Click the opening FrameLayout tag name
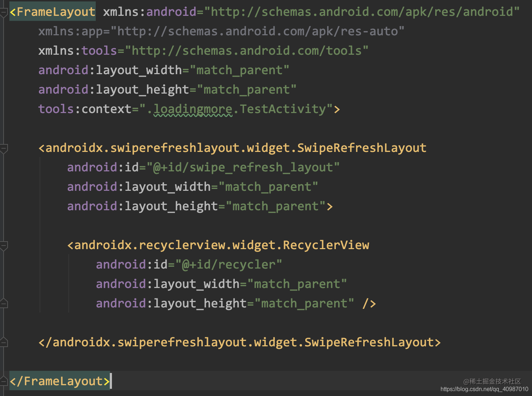Screen dimensions: 532x396 56,12
